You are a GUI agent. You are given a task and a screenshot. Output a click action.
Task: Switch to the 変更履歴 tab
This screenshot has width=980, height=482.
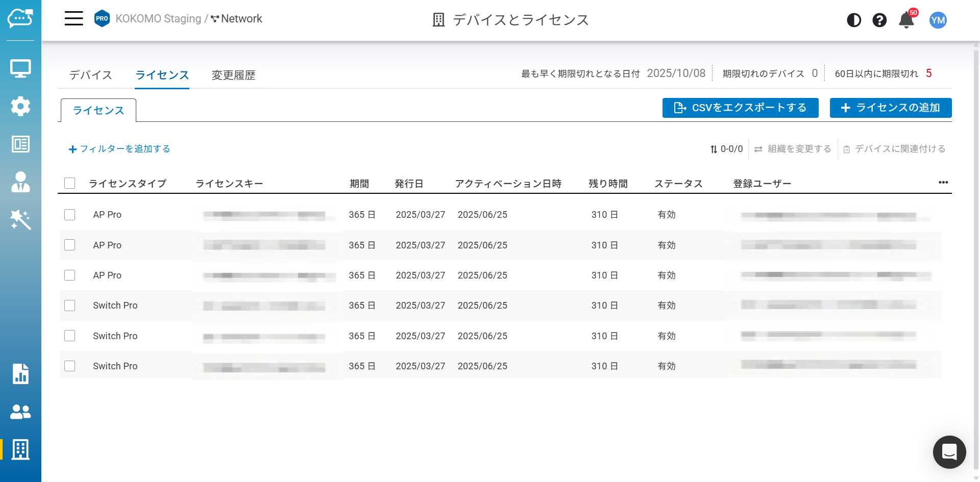pyautogui.click(x=233, y=75)
